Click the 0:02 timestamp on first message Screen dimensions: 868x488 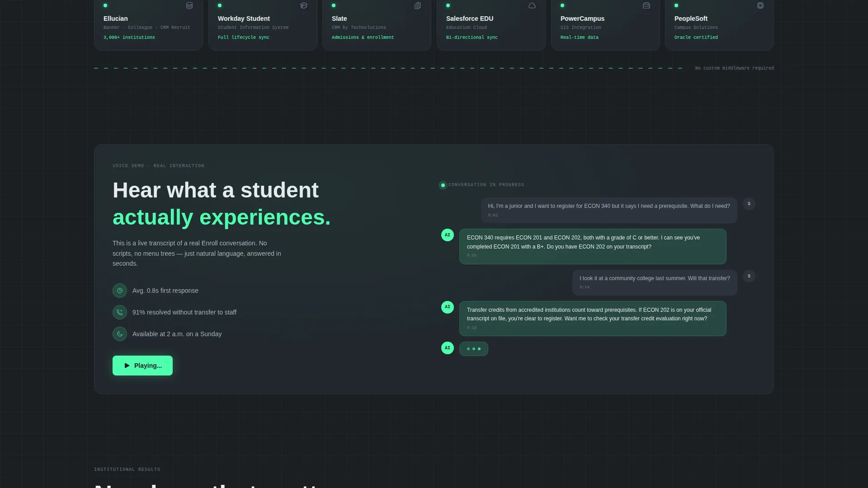coord(493,216)
